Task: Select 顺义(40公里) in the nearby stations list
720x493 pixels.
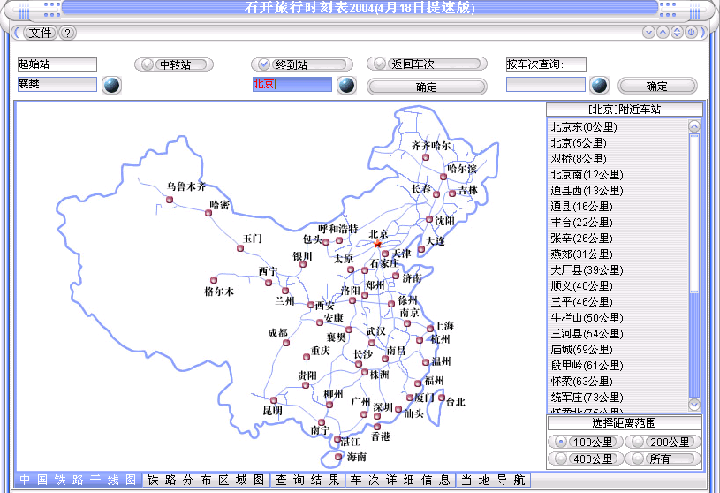Action: coord(618,286)
